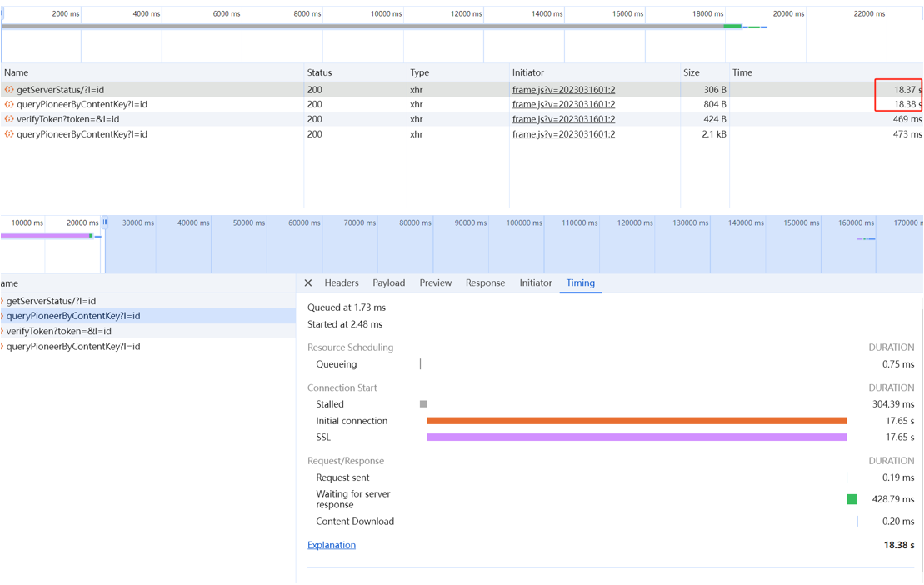Click the orange Initial connection bar
The width and height of the screenshot is (924, 585).
pyautogui.click(x=637, y=421)
